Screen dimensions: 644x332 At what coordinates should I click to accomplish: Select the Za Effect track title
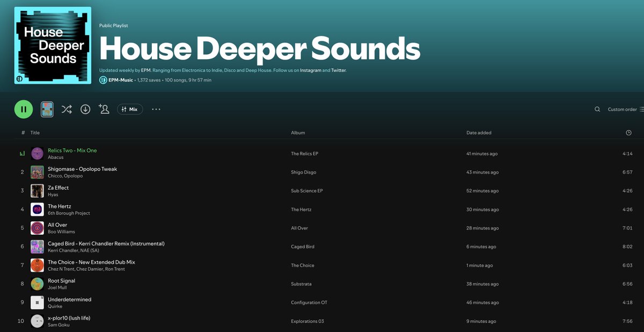tap(58, 187)
